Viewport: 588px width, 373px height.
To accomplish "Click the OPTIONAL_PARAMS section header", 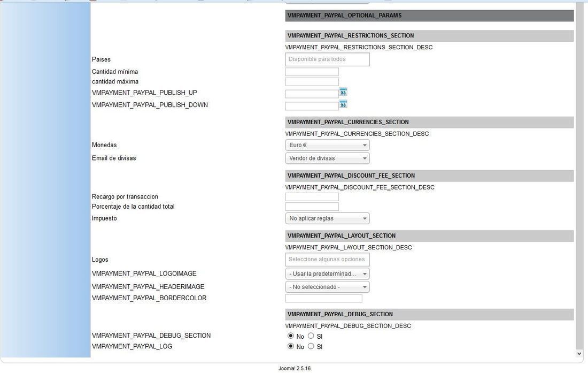I will [x=429, y=16].
